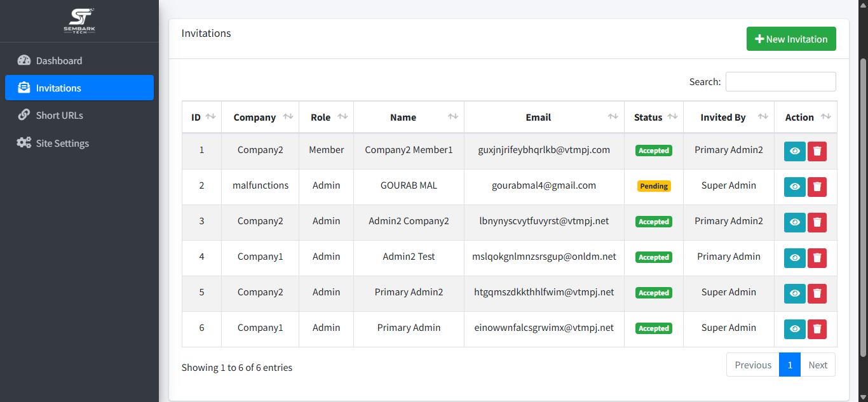
Task: Delete invitation for Company2 Member1
Action: [817, 151]
